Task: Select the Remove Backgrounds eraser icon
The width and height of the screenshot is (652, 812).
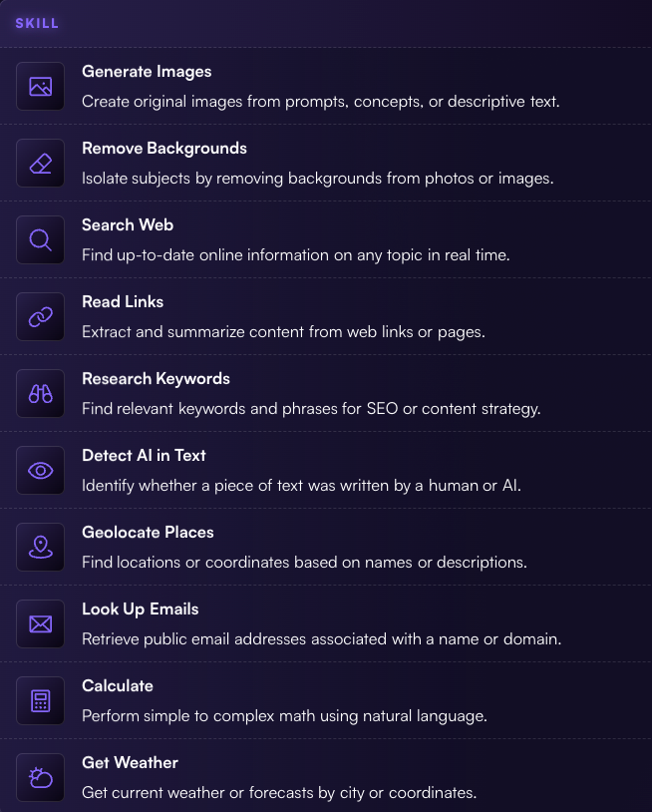Action: 40,164
